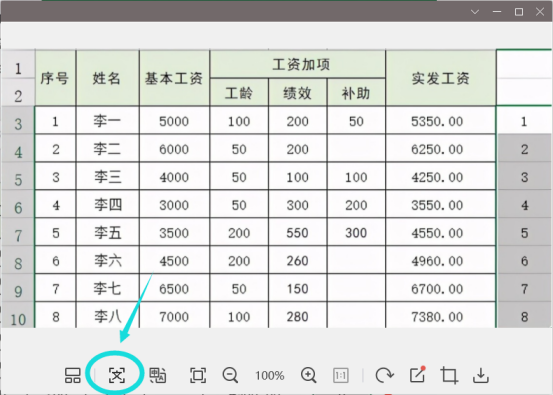This screenshot has height=395, width=553.
Task: Click the 7380.00 salary cell
Action: point(441,316)
